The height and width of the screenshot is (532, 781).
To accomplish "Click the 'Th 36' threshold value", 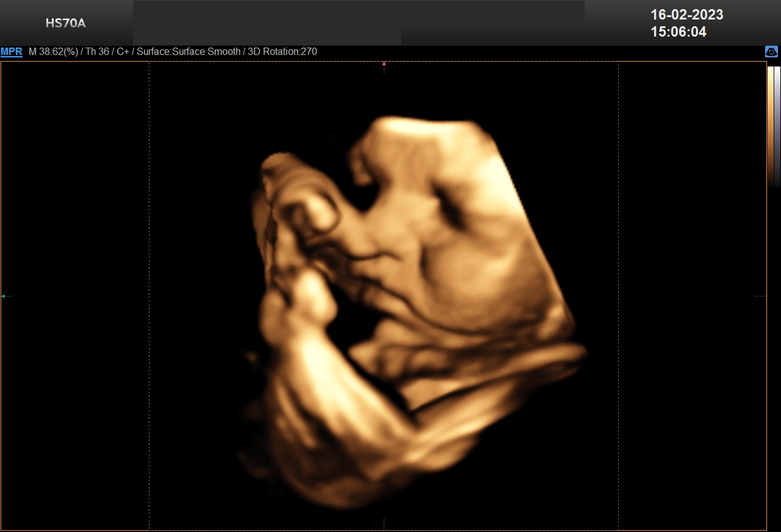I will click(97, 52).
